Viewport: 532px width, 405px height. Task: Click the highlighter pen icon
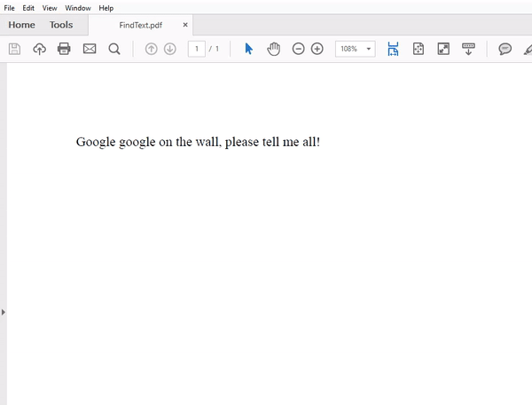click(x=528, y=50)
